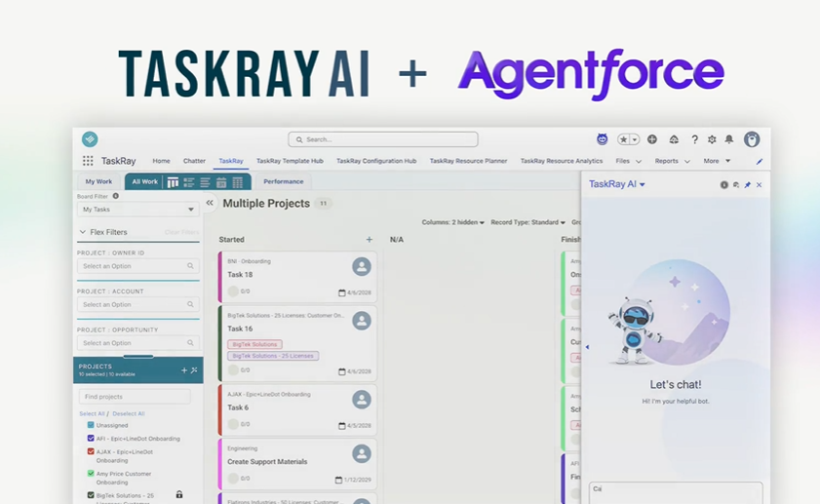The image size is (820, 504).
Task: Open Columns: 2 hidden dropdown
Action: [x=452, y=222]
